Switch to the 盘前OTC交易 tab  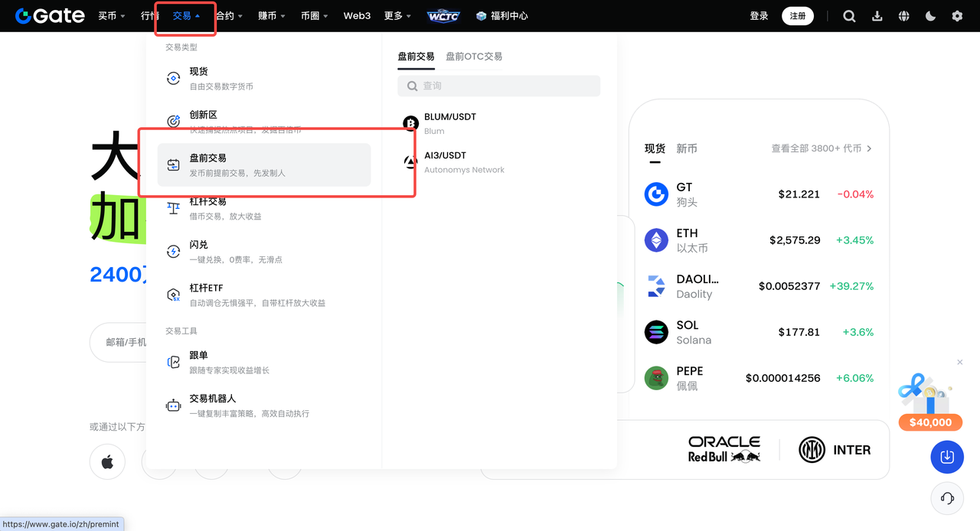tap(475, 56)
